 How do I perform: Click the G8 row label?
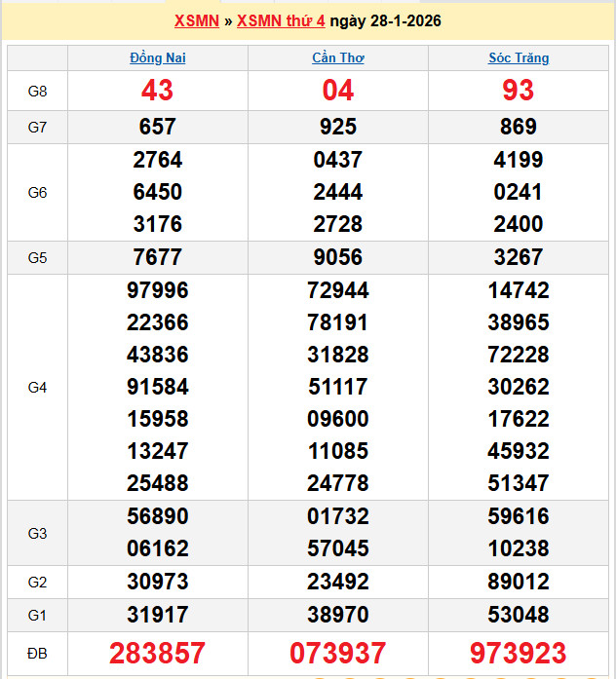tap(37, 92)
